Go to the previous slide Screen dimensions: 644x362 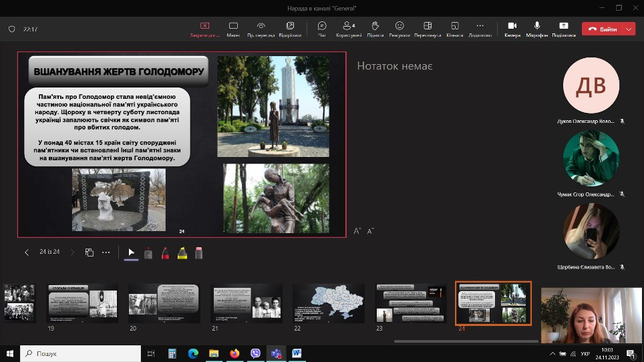click(27, 252)
